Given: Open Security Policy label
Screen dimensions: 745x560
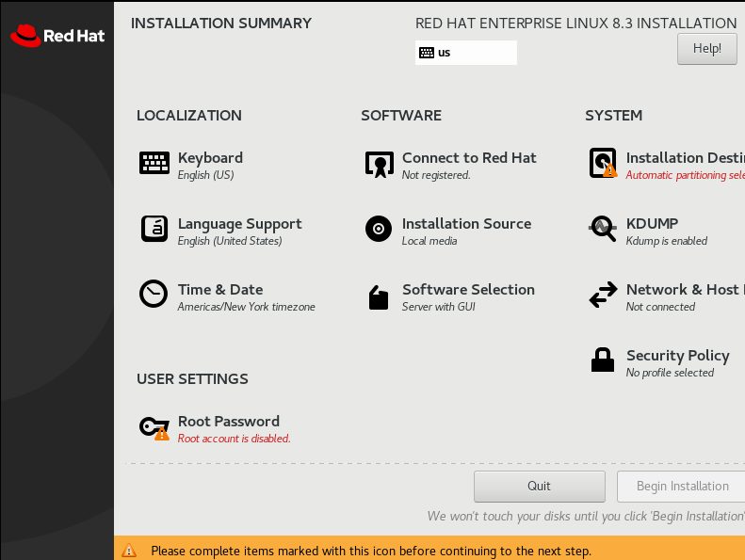Looking at the screenshot, I should click(x=677, y=356).
